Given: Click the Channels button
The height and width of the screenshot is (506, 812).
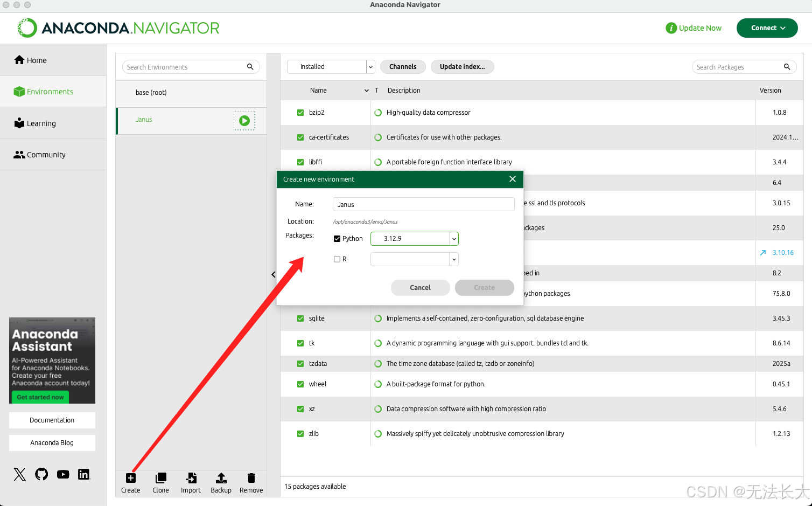Looking at the screenshot, I should [403, 67].
